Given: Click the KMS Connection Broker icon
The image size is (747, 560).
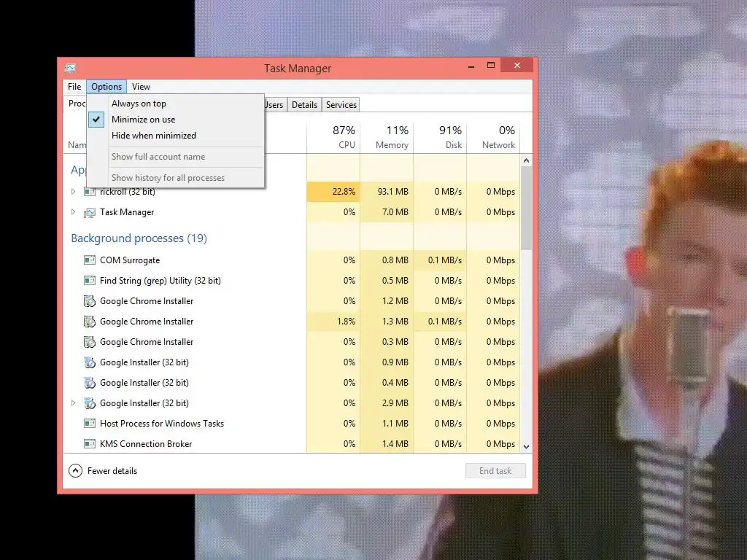Looking at the screenshot, I should click(x=90, y=444).
